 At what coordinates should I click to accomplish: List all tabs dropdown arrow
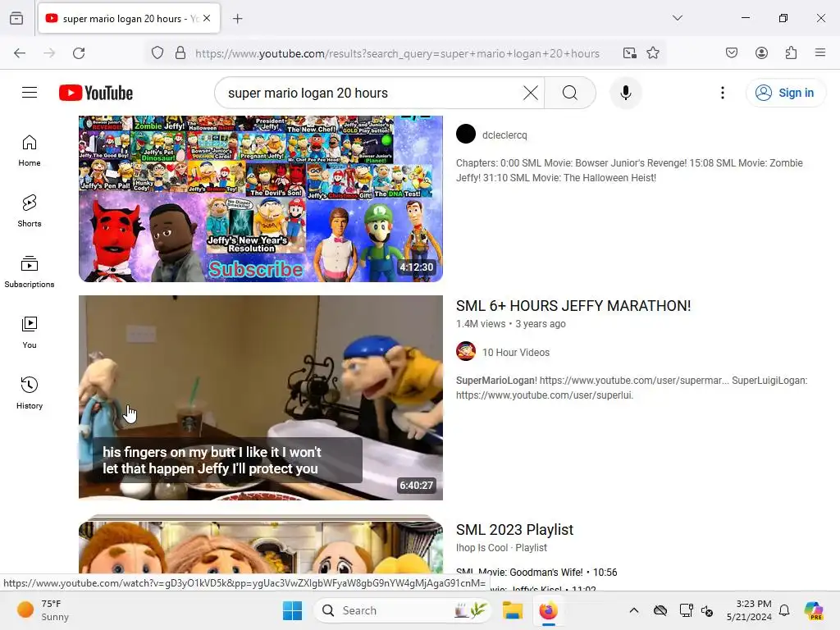tap(677, 18)
